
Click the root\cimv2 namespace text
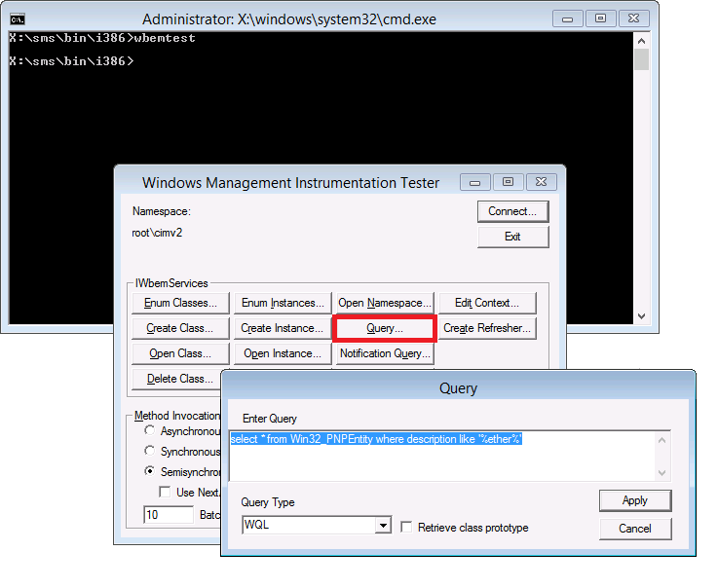click(157, 233)
